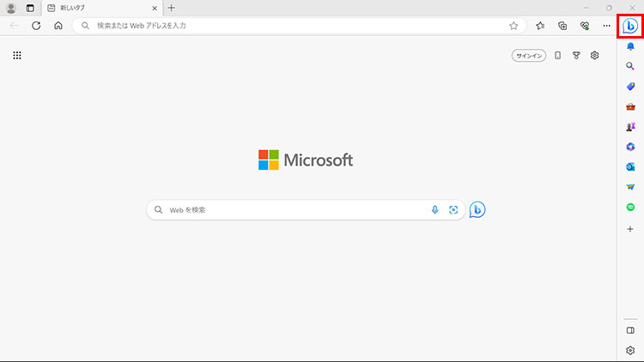Screen dimensions: 644x362
Task: Open the Settings and more ellipsis menu
Action: pos(606,26)
